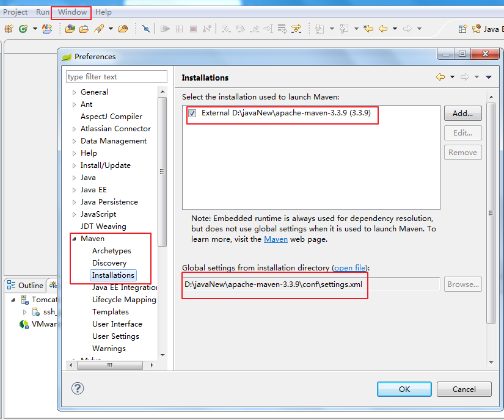Screen dimensions: 504x420
Task: Click the preferences tree horizontal scrollbar
Action: tap(111, 365)
